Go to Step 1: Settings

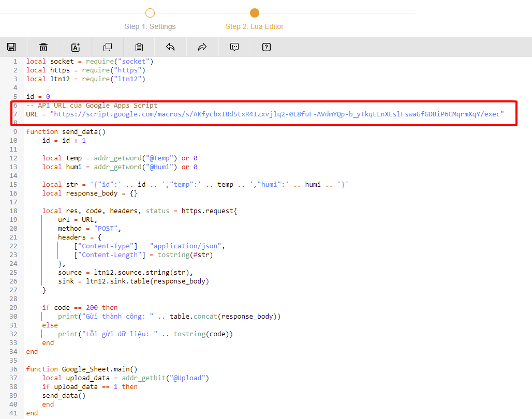pos(150,26)
